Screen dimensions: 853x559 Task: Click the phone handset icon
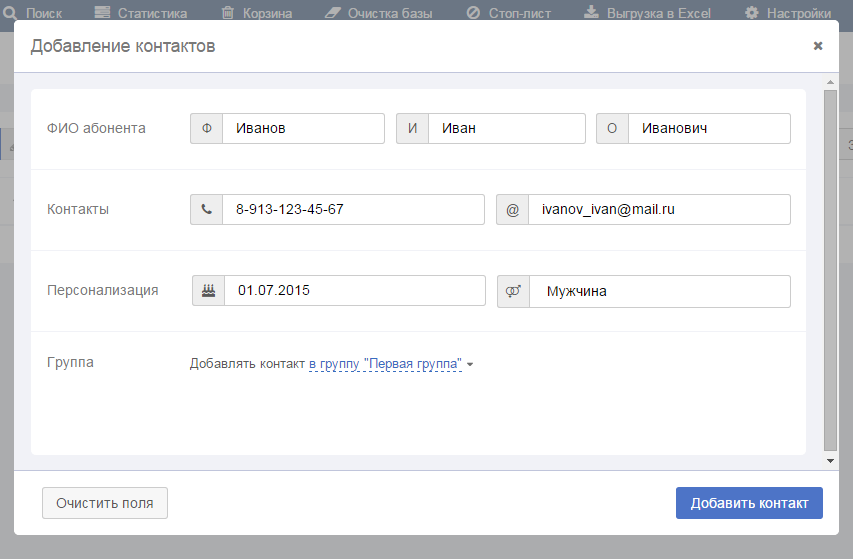pyautogui.click(x=207, y=209)
